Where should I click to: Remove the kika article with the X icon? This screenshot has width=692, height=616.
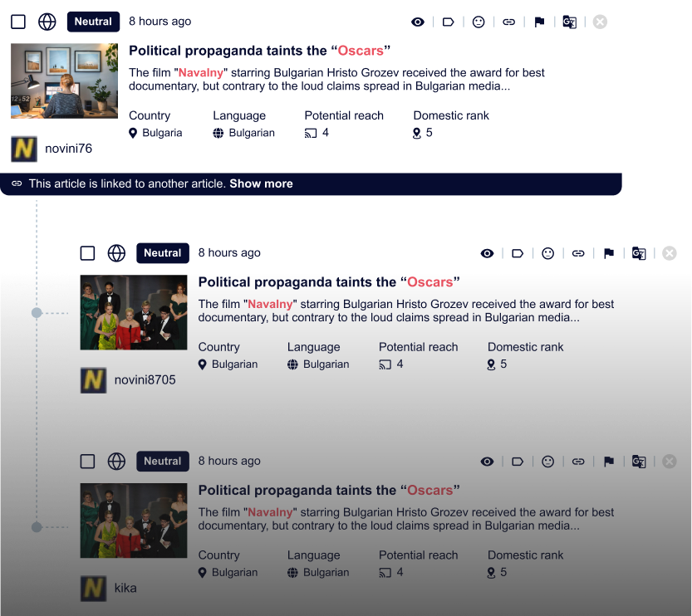pos(669,462)
